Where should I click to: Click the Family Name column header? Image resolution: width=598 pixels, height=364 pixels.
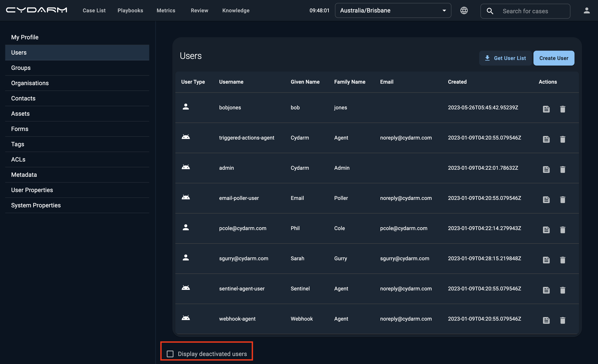tap(350, 82)
